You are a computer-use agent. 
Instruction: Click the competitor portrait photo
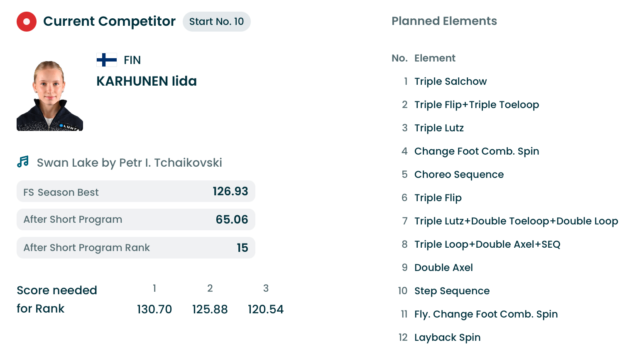[50, 96]
